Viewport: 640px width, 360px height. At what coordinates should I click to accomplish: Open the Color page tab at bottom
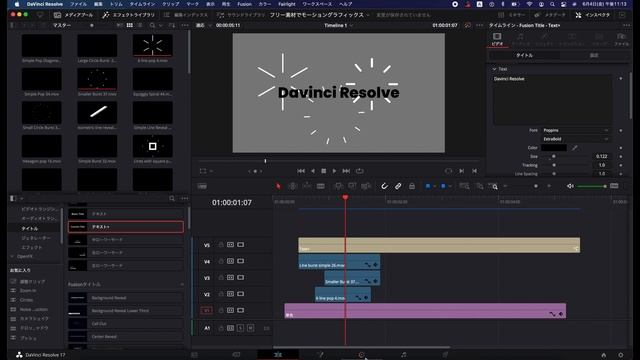click(x=361, y=355)
